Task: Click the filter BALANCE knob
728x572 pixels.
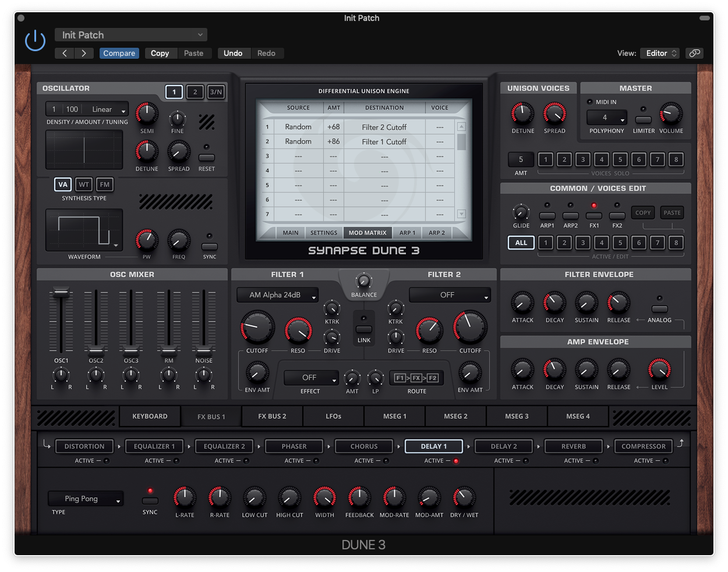Action: coord(363,281)
